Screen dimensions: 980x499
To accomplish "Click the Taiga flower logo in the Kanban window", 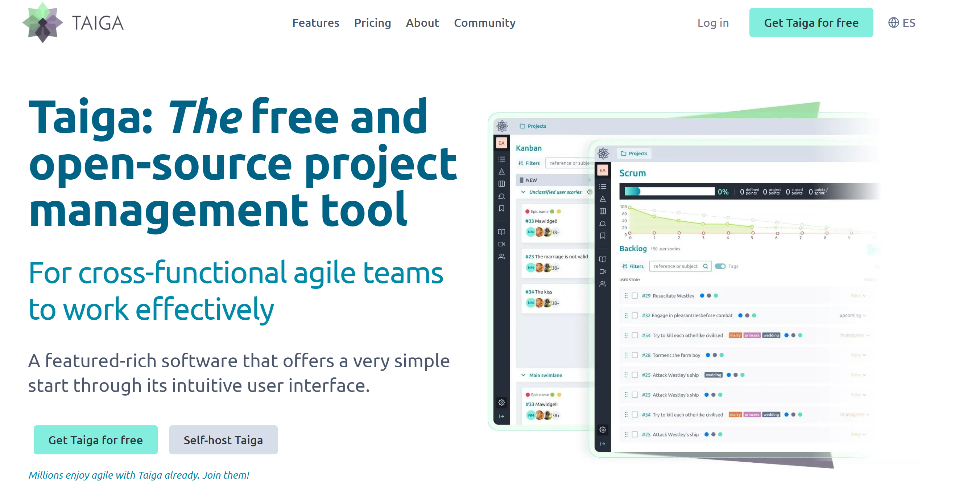I will 502,126.
